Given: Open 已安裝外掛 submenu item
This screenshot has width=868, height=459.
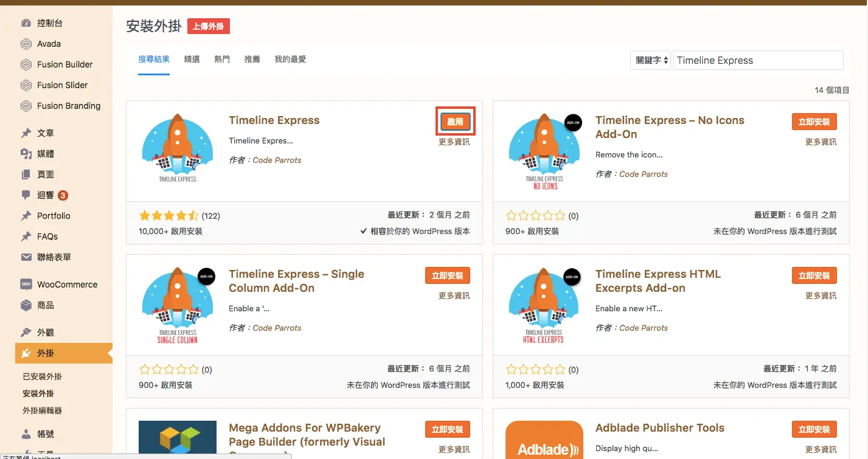Looking at the screenshot, I should [43, 376].
